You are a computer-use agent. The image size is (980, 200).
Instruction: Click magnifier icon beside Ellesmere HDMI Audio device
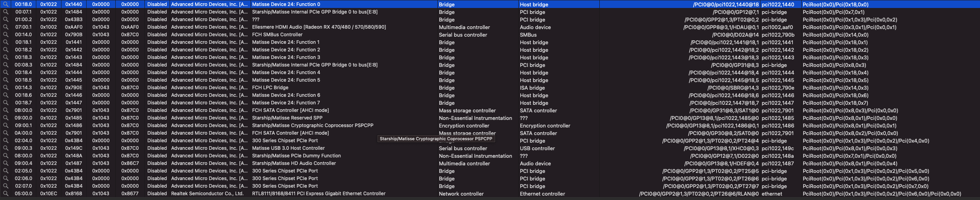6,27
